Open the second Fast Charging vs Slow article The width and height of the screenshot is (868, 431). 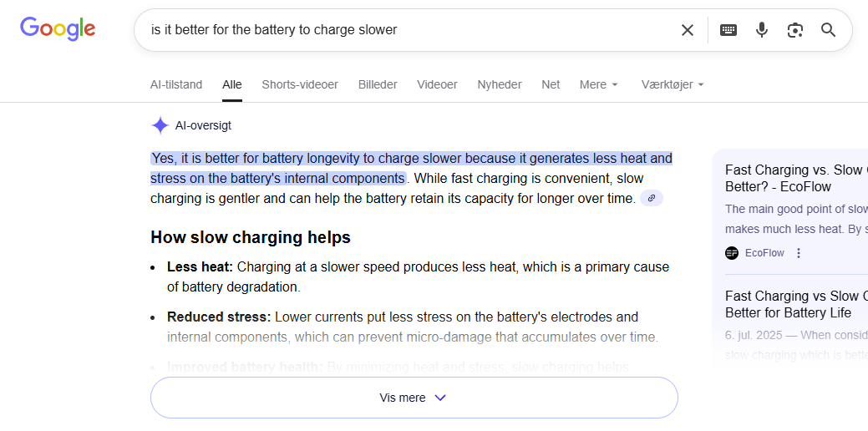[x=795, y=304]
